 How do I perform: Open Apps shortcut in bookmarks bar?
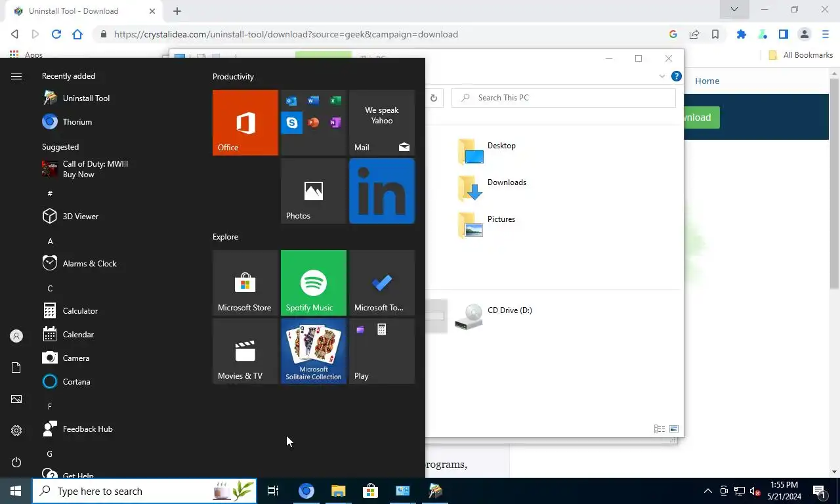coord(26,55)
